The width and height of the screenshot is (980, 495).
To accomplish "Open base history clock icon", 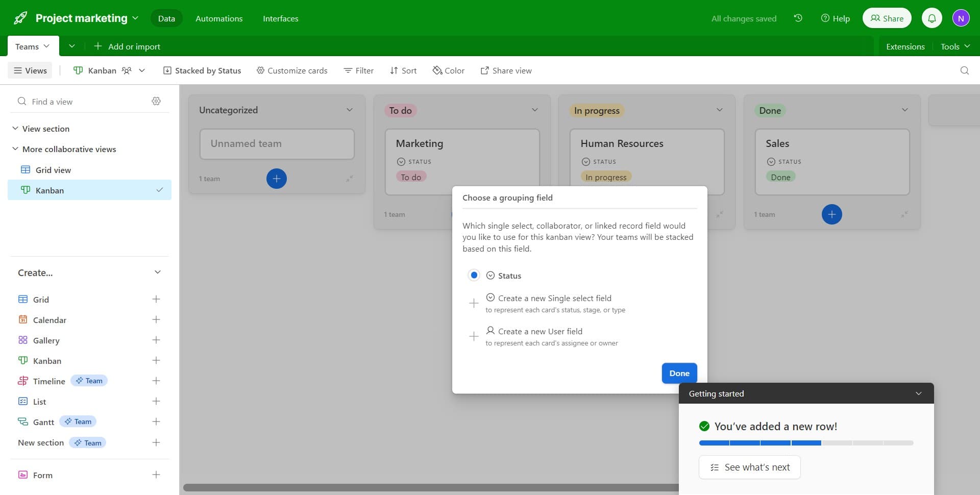I will pyautogui.click(x=798, y=18).
